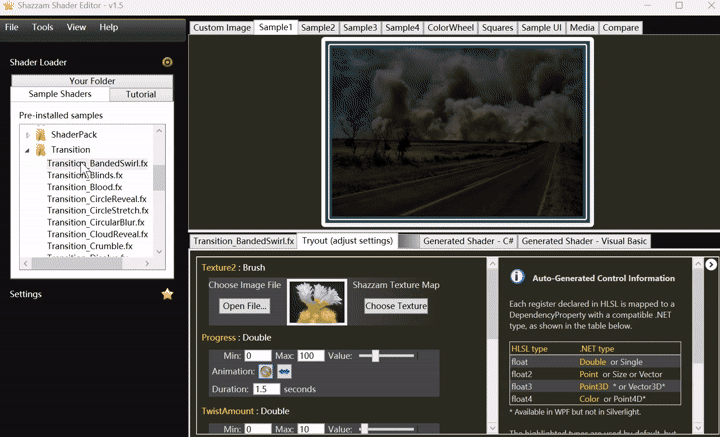Click the TwistAmount Max input field
Screen dimensions: 720x437
pos(311,429)
